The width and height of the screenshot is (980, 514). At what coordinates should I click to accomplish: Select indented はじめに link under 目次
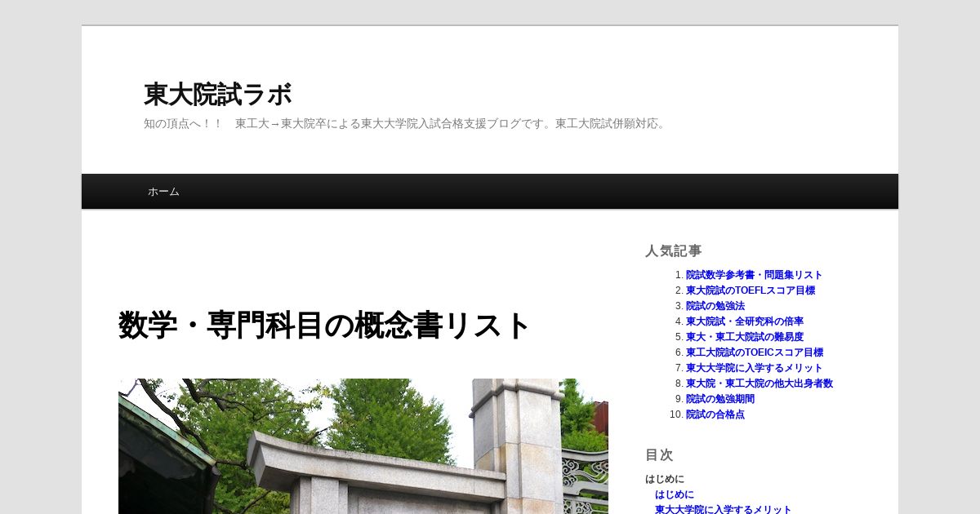pyautogui.click(x=674, y=494)
